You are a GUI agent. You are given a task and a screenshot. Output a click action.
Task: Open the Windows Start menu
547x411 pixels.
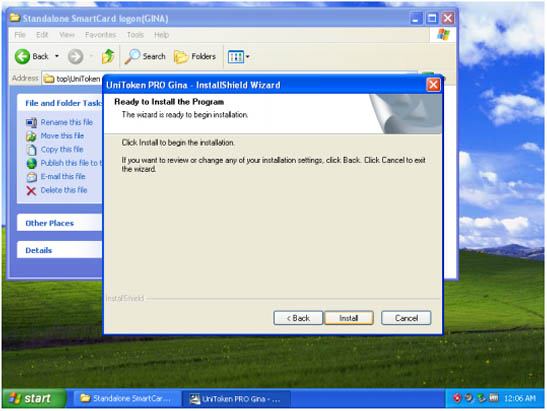(x=34, y=398)
